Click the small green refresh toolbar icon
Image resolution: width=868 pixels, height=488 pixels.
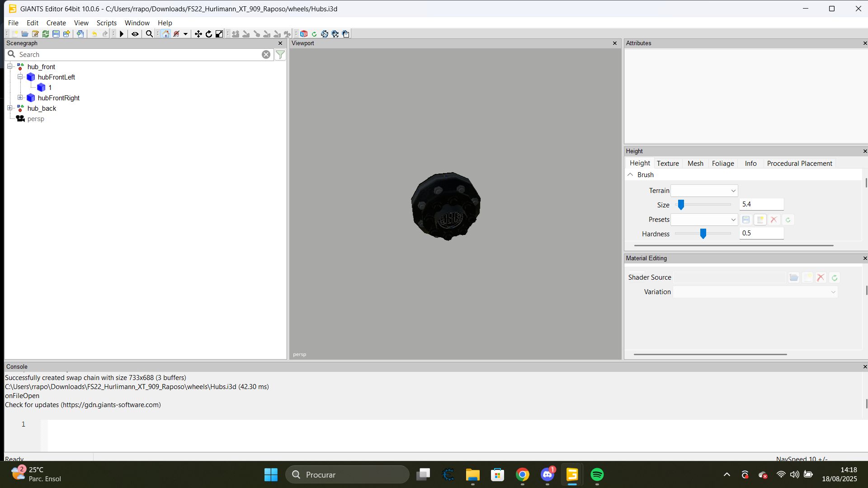tap(314, 34)
